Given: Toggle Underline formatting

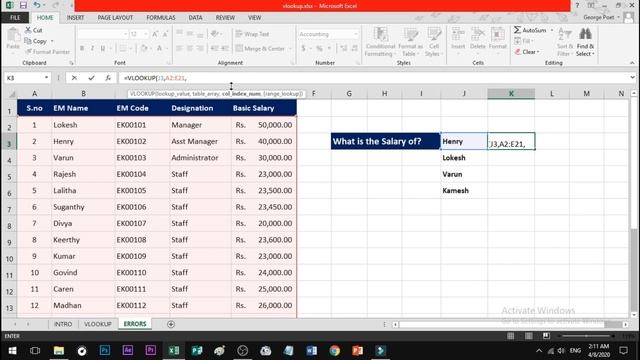Looking at the screenshot, I should (x=103, y=48).
